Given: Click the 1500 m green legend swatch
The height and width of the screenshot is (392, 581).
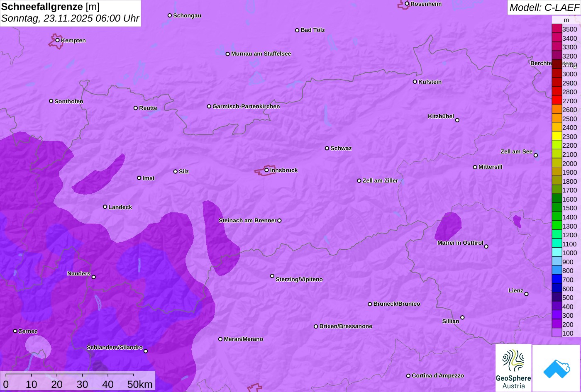Looking at the screenshot, I should (x=557, y=208).
